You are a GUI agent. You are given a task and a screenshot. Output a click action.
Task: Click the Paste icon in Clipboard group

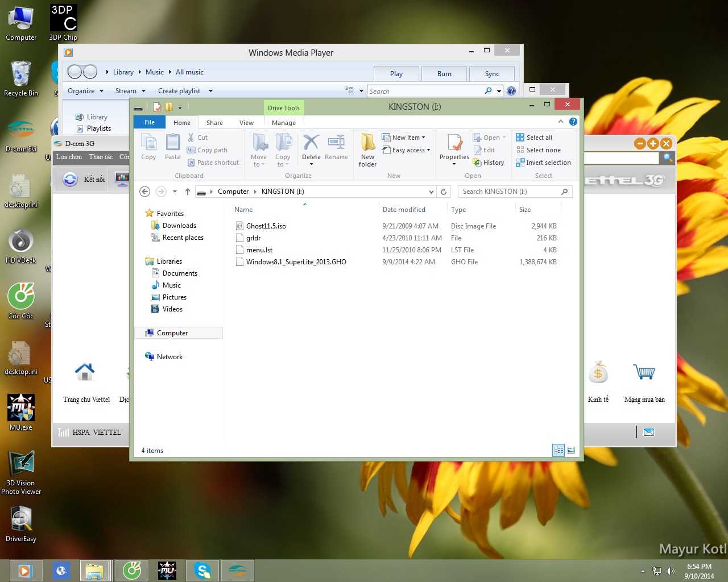pyautogui.click(x=172, y=147)
